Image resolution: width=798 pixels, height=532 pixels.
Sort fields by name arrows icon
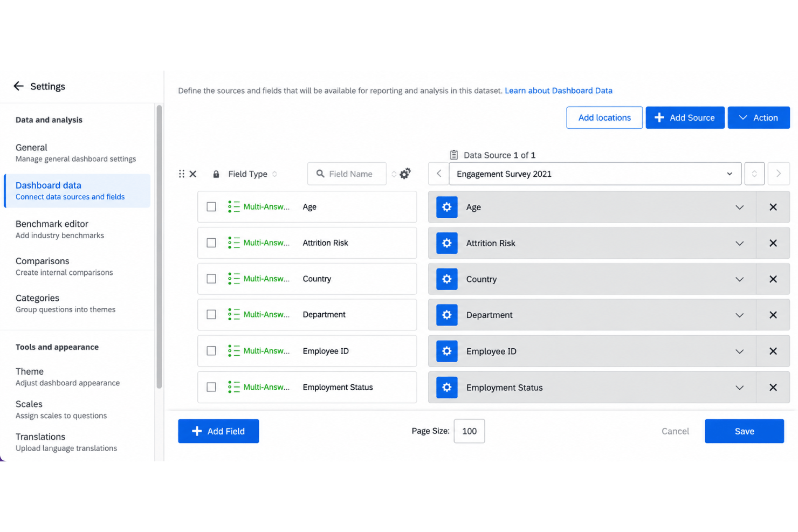pos(394,174)
